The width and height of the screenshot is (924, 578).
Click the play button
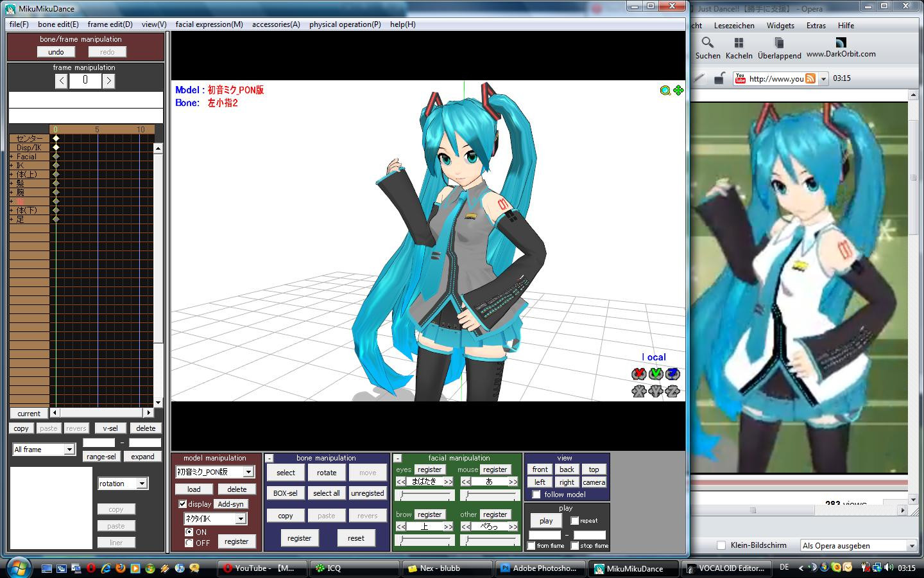point(546,521)
